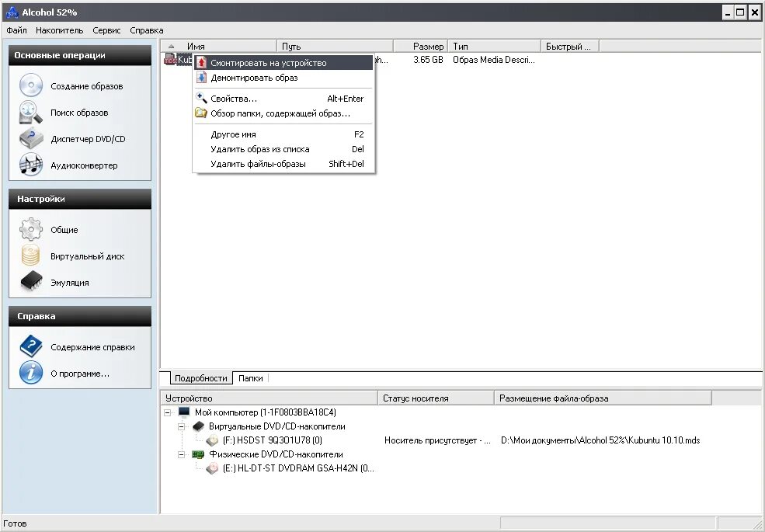Click the Эмуляция chip icon

pyautogui.click(x=31, y=282)
